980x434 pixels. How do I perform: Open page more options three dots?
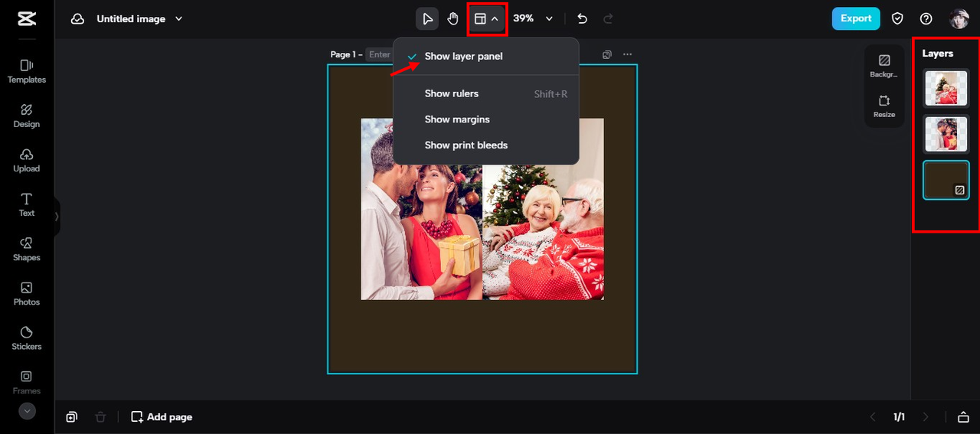(x=628, y=54)
